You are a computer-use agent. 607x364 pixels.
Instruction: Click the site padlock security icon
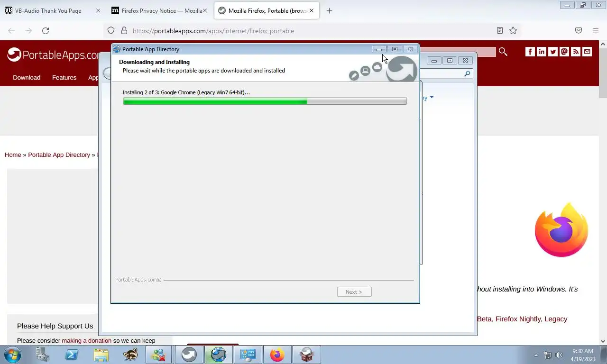click(x=124, y=31)
